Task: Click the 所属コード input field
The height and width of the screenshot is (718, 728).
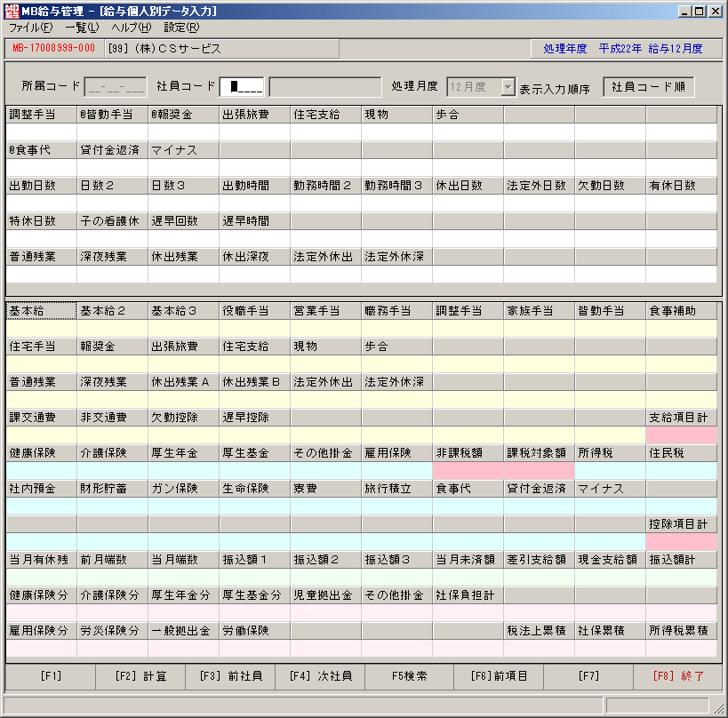Action: 116,87
